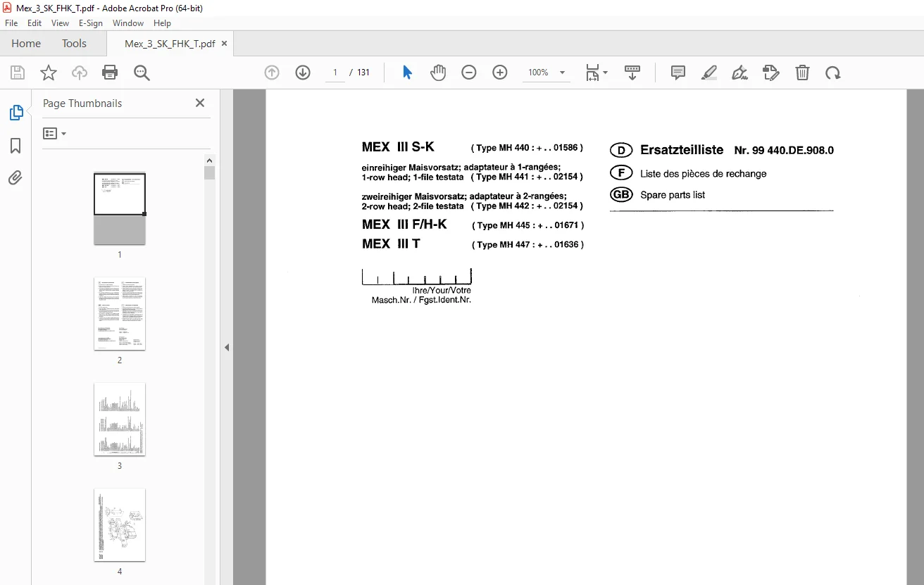Delete with trash can icon
The width and height of the screenshot is (924, 585).
tap(802, 73)
